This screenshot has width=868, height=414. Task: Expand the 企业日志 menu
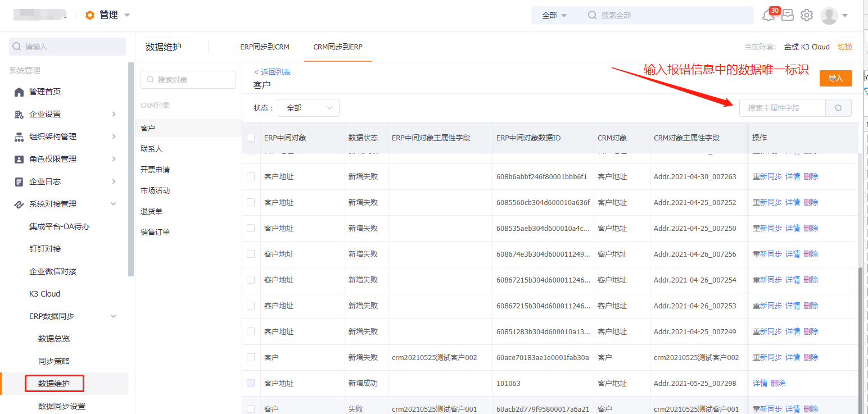tap(114, 181)
